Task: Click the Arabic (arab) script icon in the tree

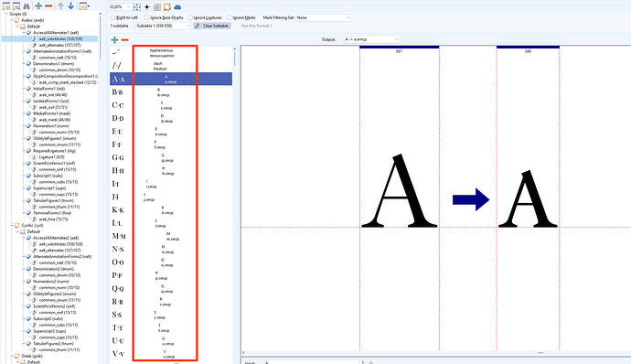Action: (x=16, y=20)
